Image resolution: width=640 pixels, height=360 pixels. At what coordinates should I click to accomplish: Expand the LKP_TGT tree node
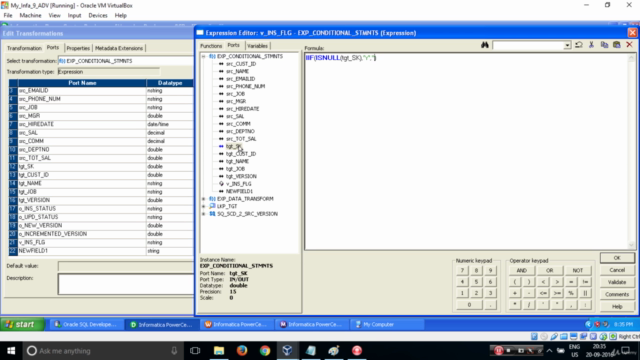[204, 207]
